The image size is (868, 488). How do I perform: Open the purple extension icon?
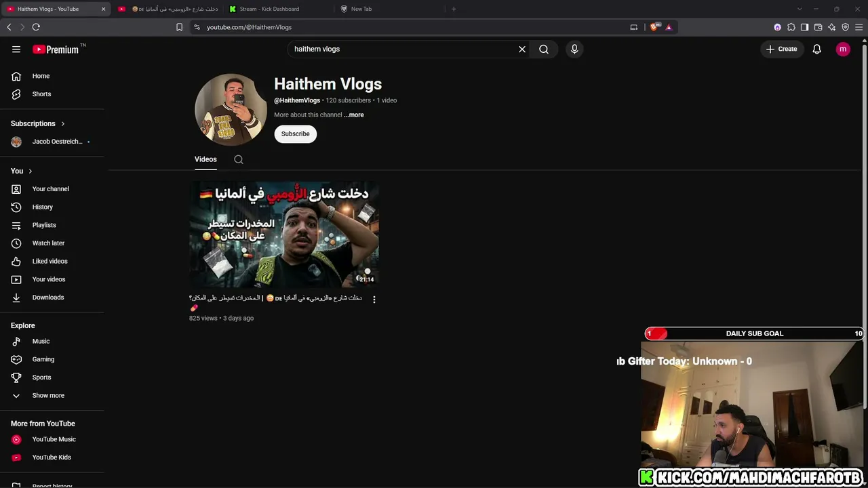click(777, 27)
